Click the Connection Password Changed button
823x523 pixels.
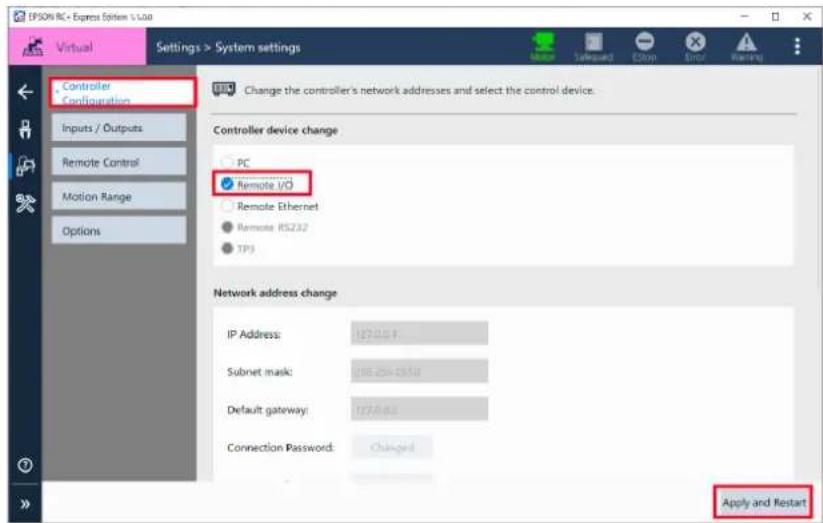[x=392, y=447]
